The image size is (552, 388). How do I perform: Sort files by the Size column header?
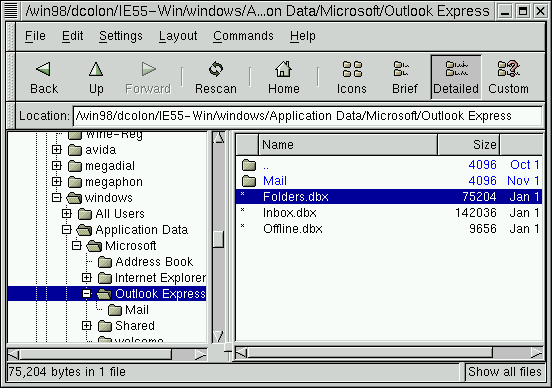(x=468, y=145)
